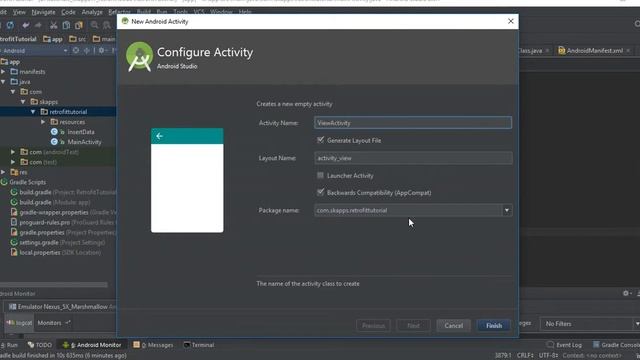The width and height of the screenshot is (640, 360).
Task: Click the disabled Previous button
Action: (x=373, y=325)
